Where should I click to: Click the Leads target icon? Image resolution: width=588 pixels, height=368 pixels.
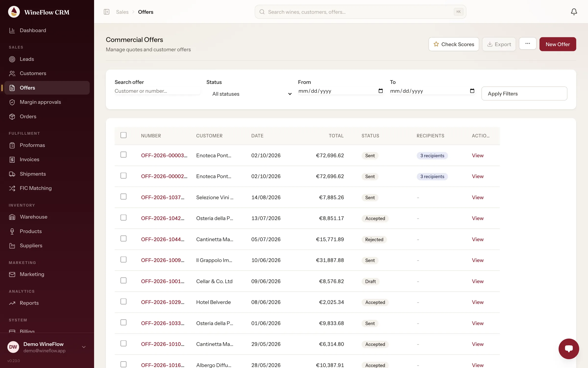point(12,59)
